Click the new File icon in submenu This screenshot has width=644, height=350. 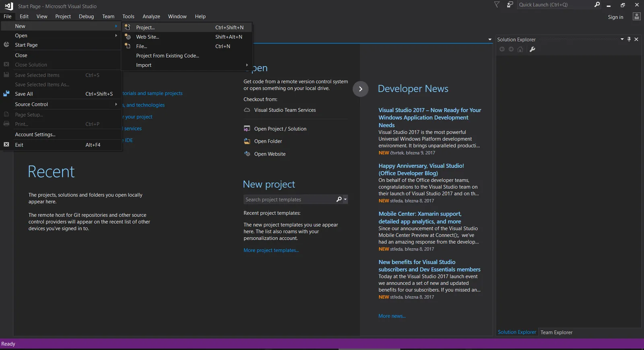(128, 46)
